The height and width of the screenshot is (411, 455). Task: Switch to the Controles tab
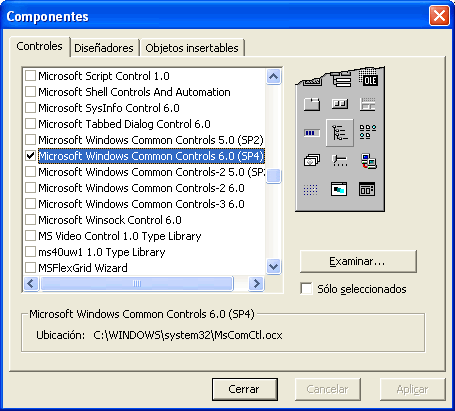click(39, 46)
